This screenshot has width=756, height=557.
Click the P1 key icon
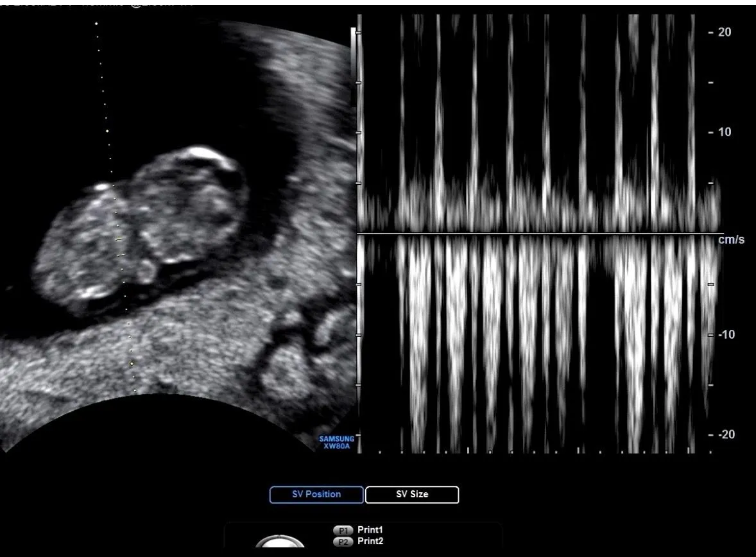coord(343,530)
